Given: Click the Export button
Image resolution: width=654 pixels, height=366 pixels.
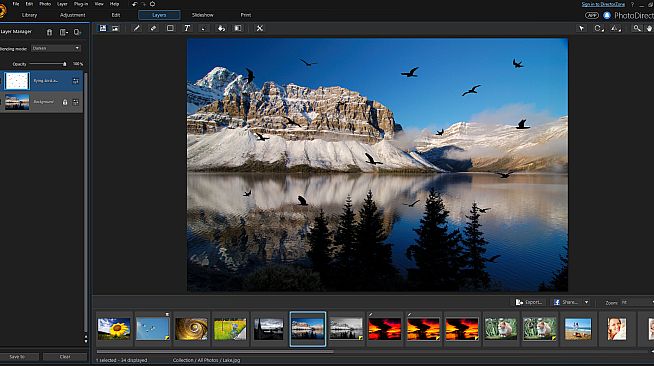Looking at the screenshot, I should pos(529,302).
